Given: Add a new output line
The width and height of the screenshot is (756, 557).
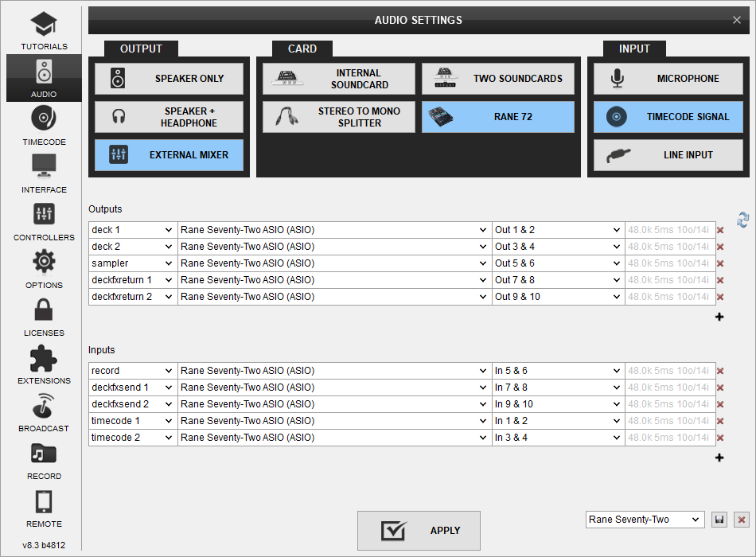Looking at the screenshot, I should point(719,317).
